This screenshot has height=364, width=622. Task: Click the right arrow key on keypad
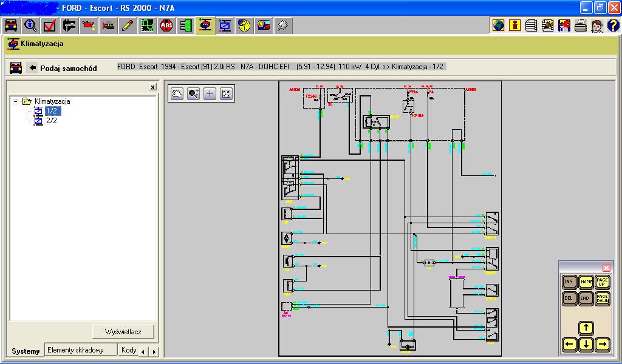coord(602,345)
